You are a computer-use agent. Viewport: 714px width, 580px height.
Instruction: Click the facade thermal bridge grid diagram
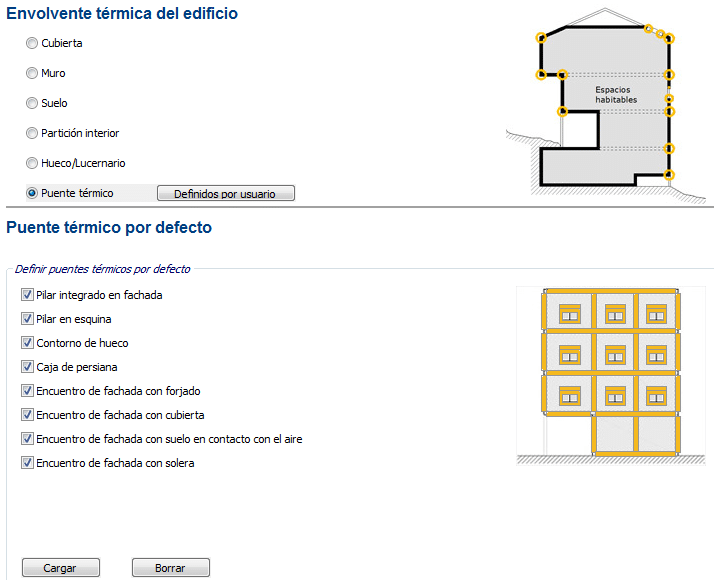tap(610, 374)
